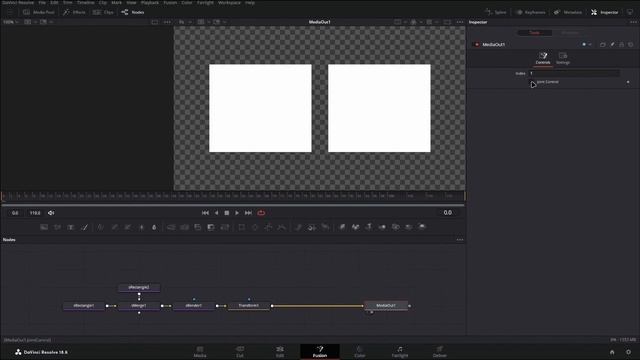
Task: Toggle the Metadata panel
Action: point(568,12)
